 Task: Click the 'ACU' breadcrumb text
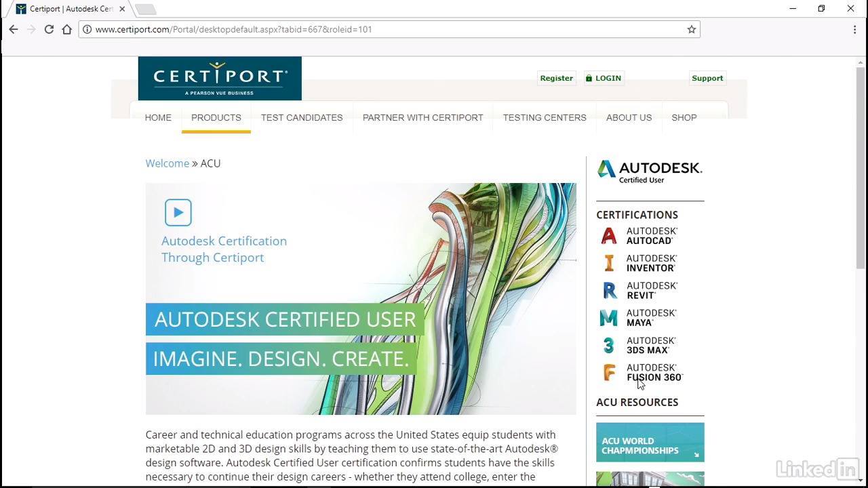coord(211,163)
